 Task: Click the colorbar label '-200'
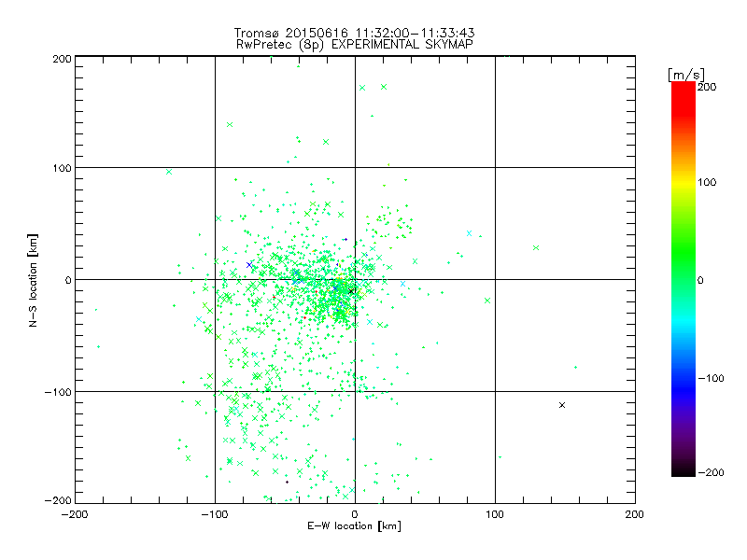click(711, 473)
